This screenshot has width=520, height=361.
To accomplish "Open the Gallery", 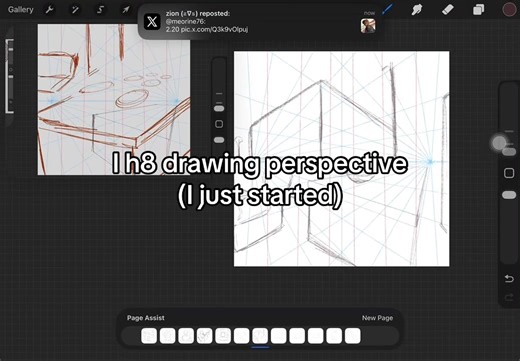I will coord(21,9).
